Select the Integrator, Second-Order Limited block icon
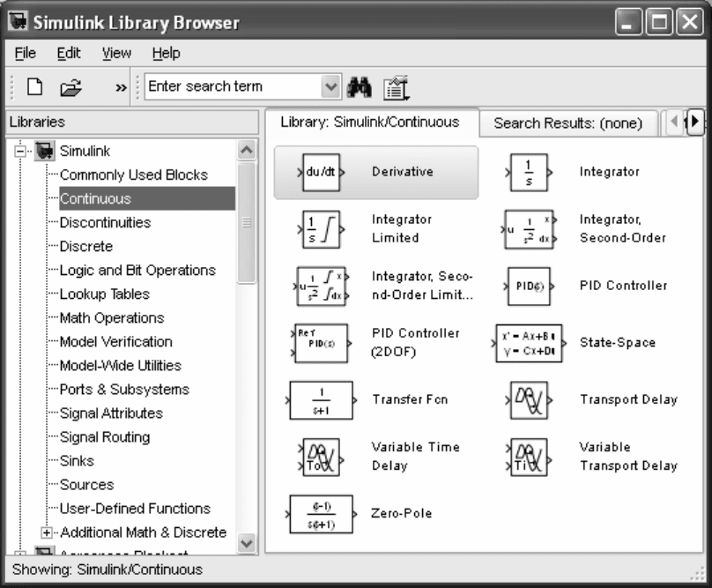Screen dimensions: 712x588 point(321,286)
